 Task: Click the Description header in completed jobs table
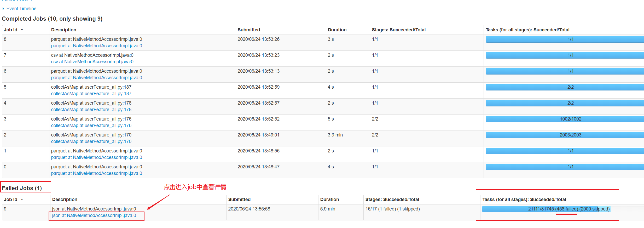point(63,30)
